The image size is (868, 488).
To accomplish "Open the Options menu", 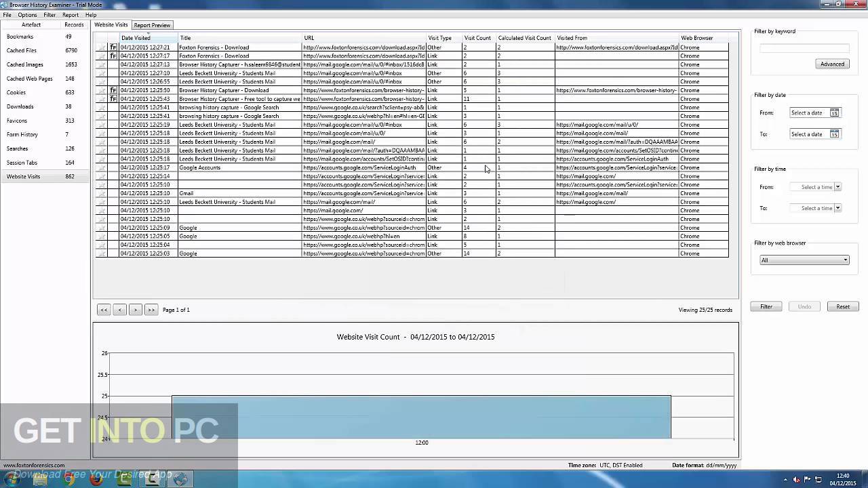I will point(27,14).
